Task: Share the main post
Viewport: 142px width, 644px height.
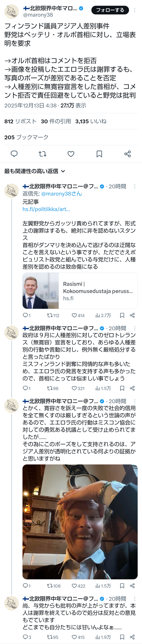Action: pyautogui.click(x=128, y=154)
